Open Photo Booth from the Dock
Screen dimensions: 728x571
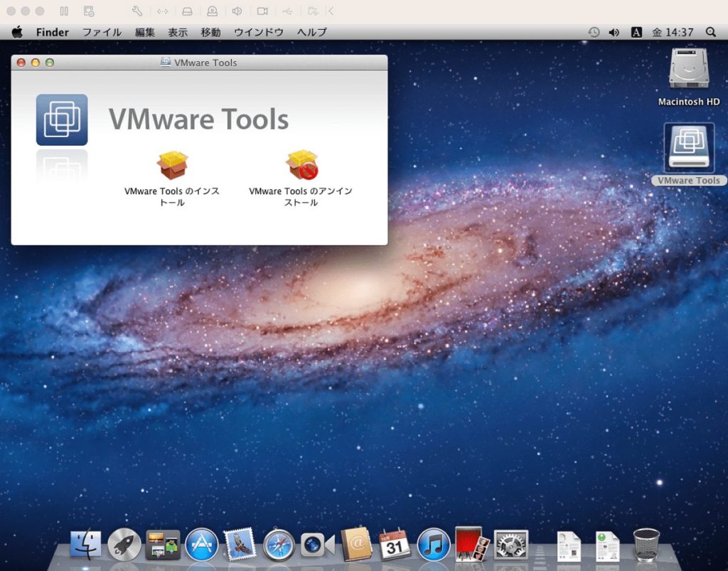[x=472, y=543]
